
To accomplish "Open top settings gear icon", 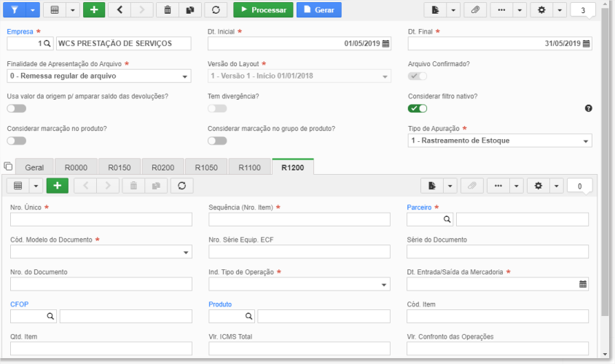I will click(x=541, y=9).
